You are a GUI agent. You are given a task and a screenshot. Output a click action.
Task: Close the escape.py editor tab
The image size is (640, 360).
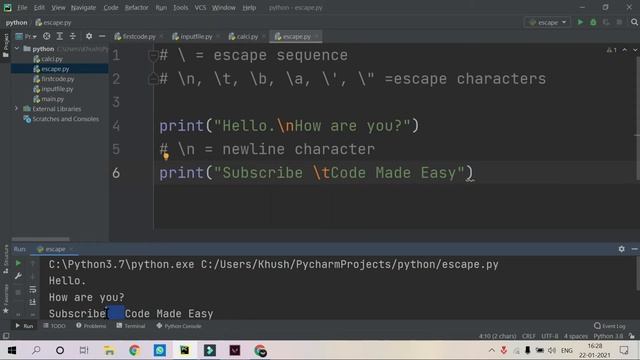(317, 36)
